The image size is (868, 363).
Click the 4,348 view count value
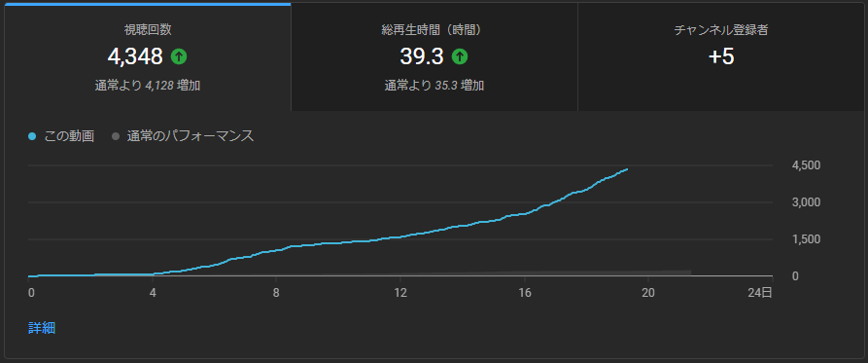click(x=135, y=56)
